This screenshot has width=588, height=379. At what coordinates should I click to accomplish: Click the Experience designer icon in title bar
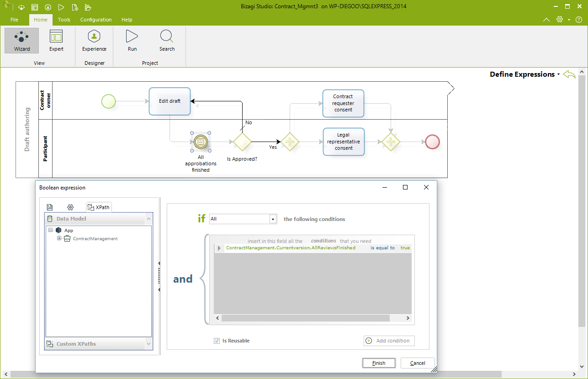(x=48, y=7)
